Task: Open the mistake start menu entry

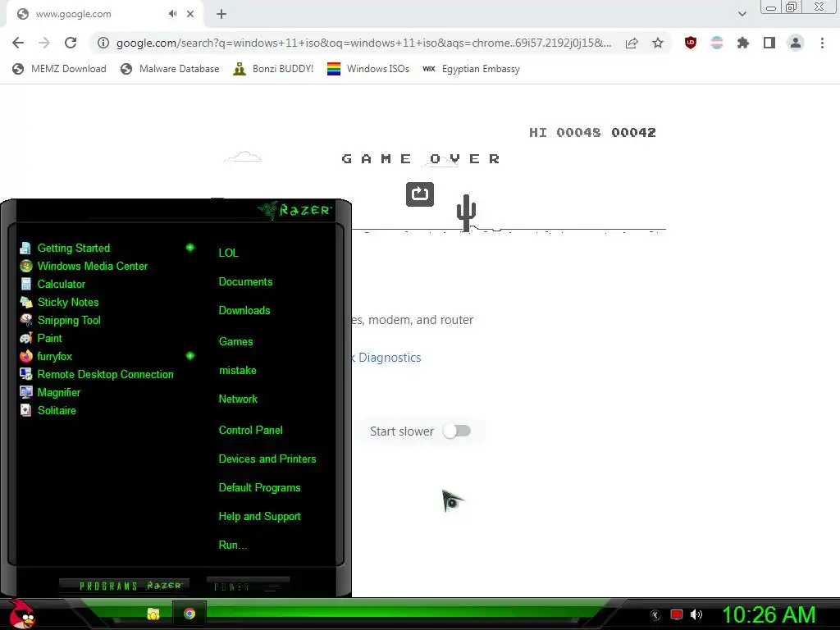Action: tap(237, 370)
